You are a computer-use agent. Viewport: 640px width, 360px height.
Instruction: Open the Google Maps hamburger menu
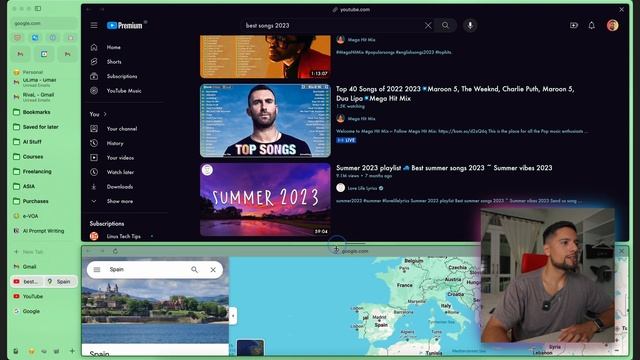click(x=97, y=269)
